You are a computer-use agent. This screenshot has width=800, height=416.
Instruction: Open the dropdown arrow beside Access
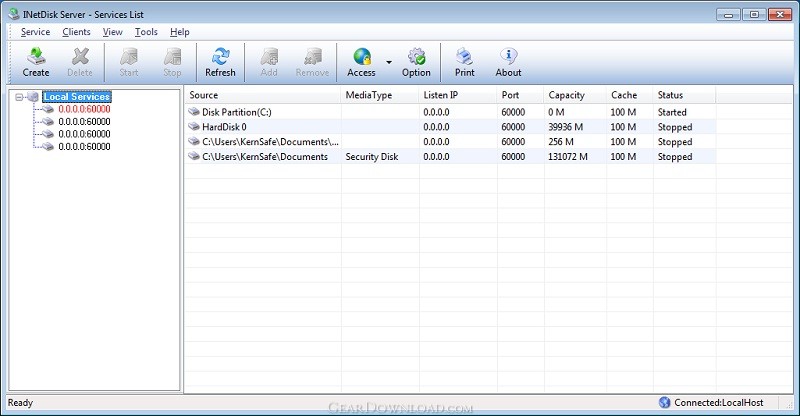point(389,62)
